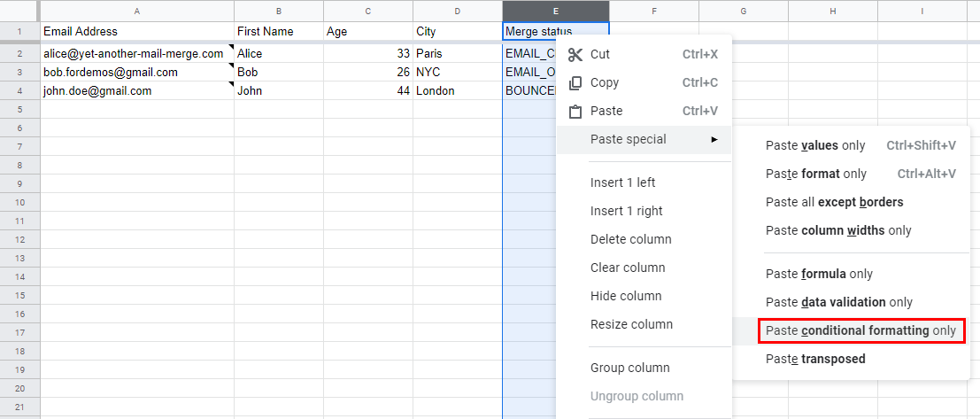980x419 pixels.
Task: Click the Cut scissors icon
Action: tap(575, 54)
